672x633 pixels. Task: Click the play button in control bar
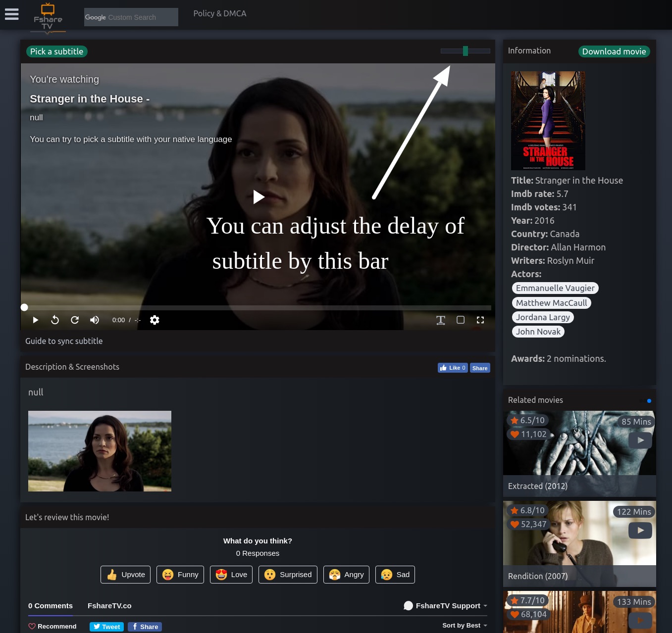[x=35, y=320]
